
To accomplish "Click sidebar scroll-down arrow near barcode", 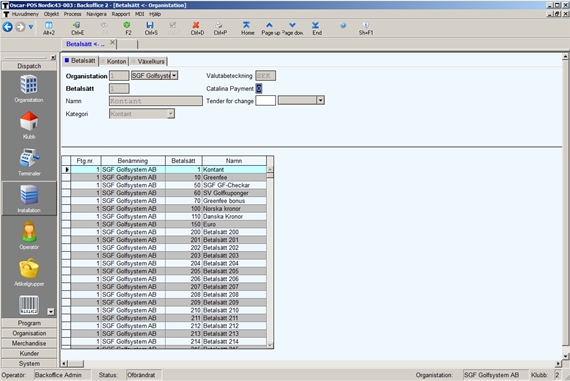I will tap(51, 312).
